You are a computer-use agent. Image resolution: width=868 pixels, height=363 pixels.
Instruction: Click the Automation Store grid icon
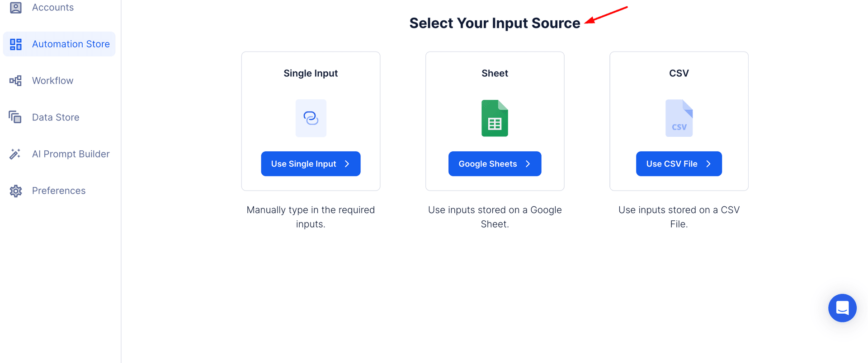click(16, 44)
